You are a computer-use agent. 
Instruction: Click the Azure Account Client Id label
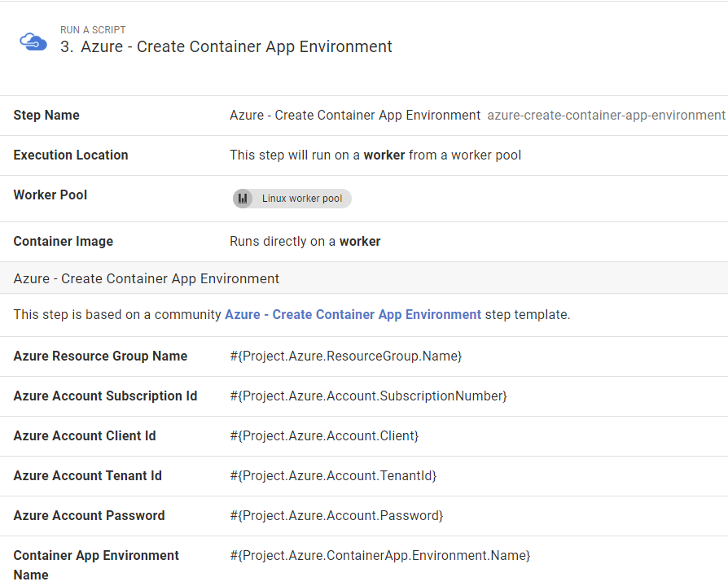tap(85, 435)
